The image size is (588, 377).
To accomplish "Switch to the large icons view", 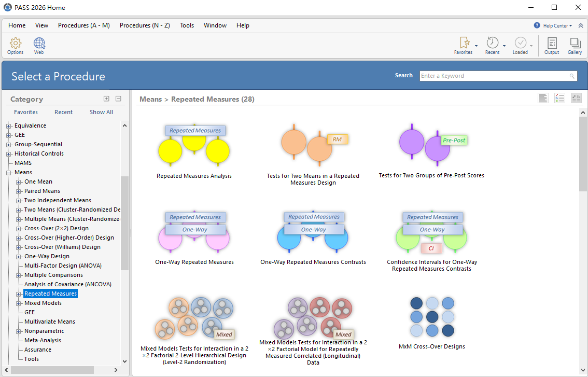I will [576, 99].
